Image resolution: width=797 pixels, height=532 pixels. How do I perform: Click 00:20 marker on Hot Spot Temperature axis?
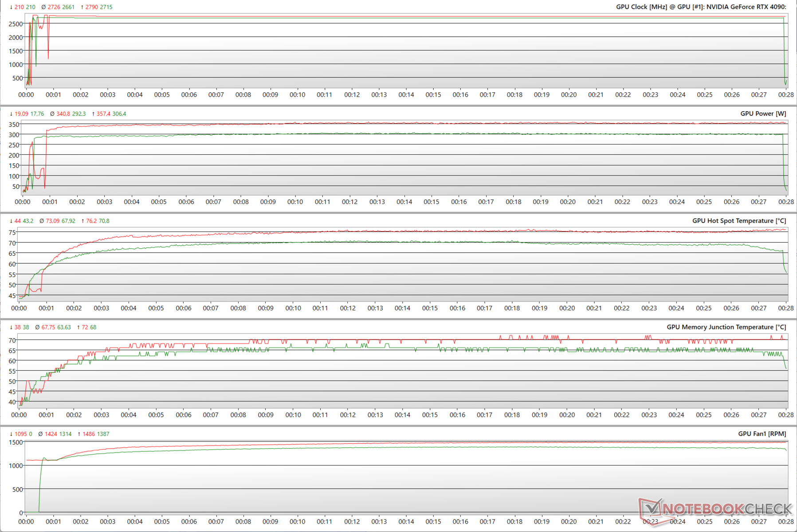point(567,308)
